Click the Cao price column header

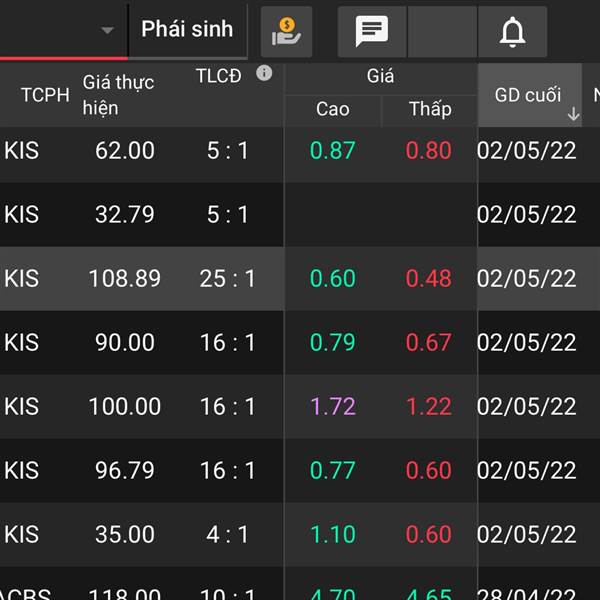coord(332,109)
